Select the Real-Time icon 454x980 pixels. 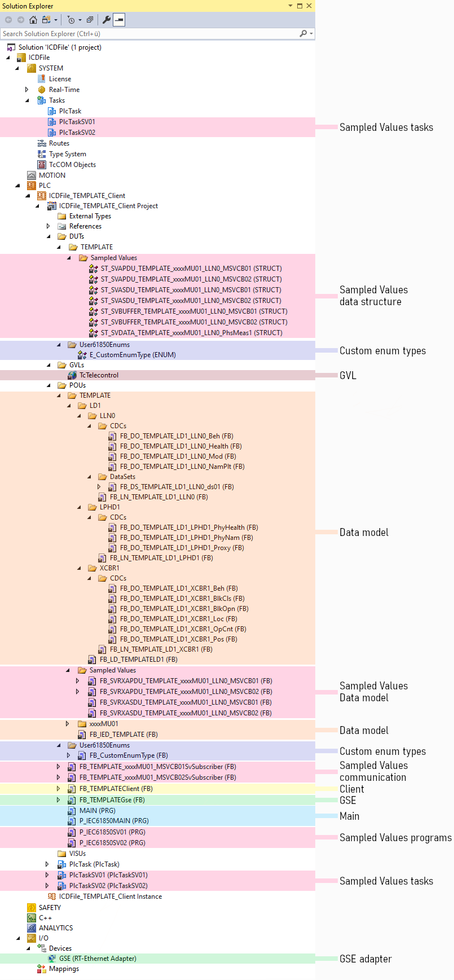pyautogui.click(x=42, y=90)
